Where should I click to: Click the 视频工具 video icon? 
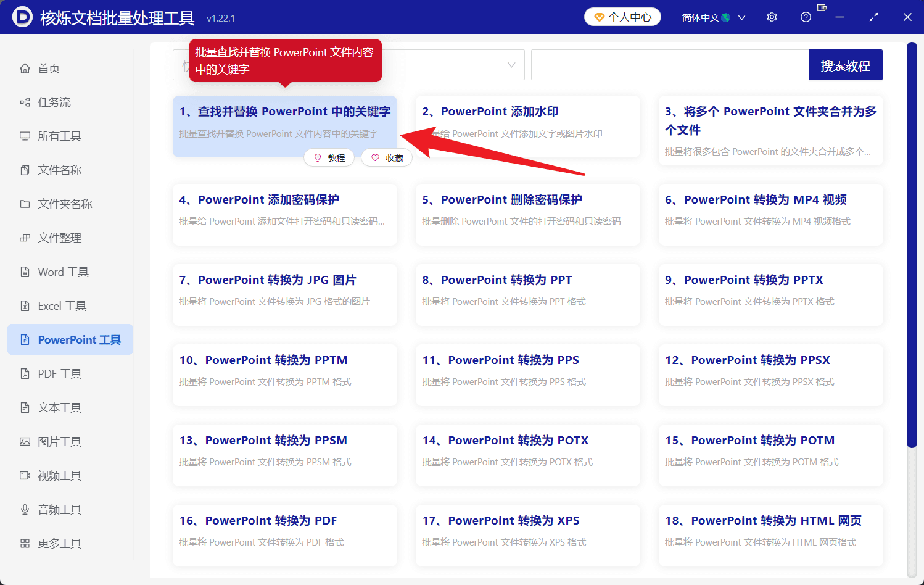tap(25, 476)
